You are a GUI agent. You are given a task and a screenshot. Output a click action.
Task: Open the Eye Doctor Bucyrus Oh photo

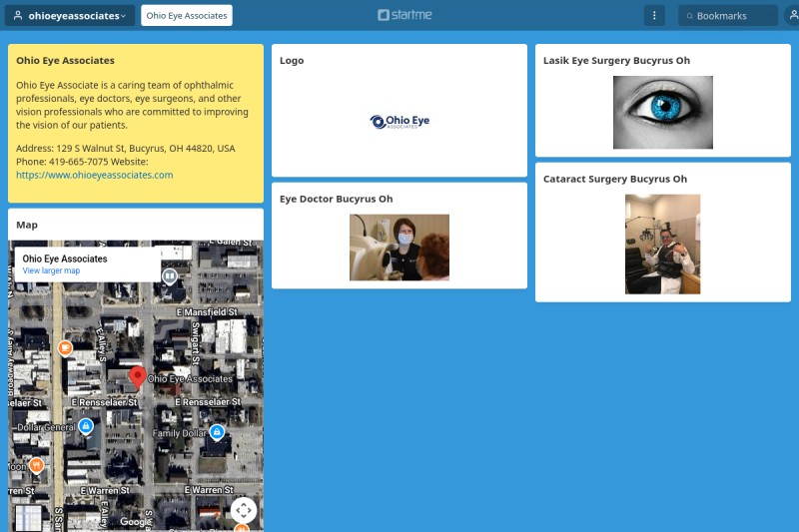[399, 247]
